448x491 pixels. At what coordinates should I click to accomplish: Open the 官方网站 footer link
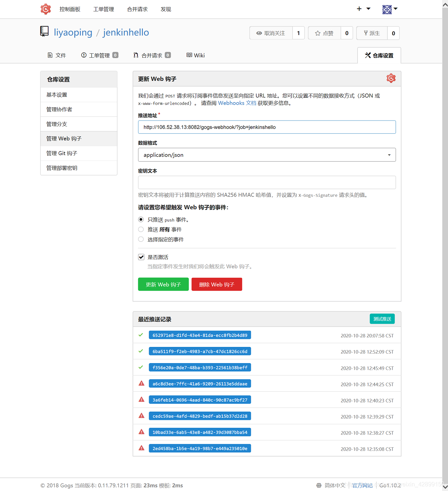[362, 485]
